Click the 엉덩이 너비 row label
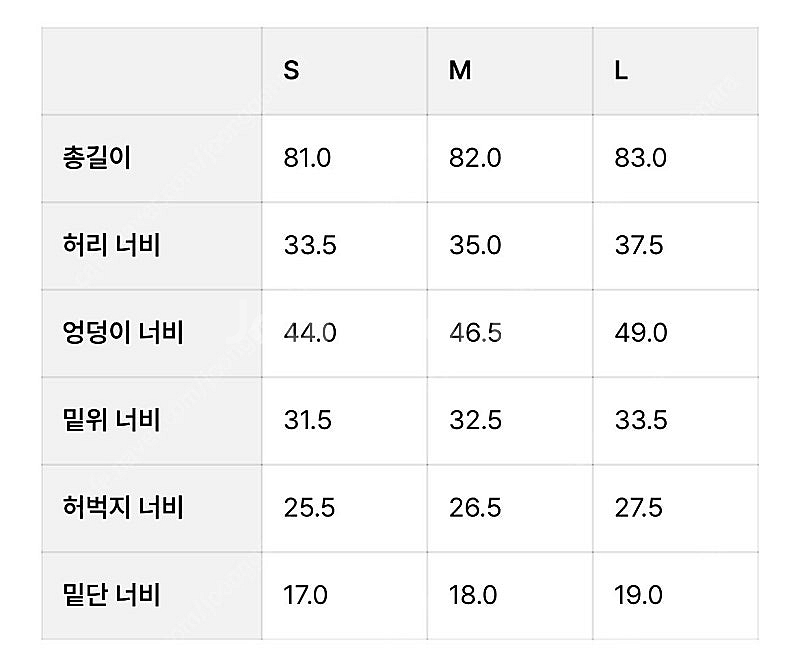 [122, 333]
